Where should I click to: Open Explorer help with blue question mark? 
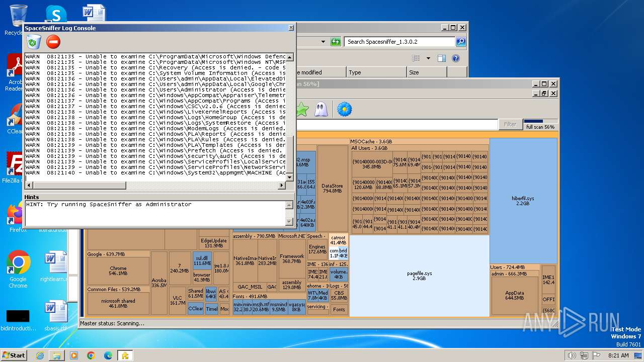click(455, 58)
